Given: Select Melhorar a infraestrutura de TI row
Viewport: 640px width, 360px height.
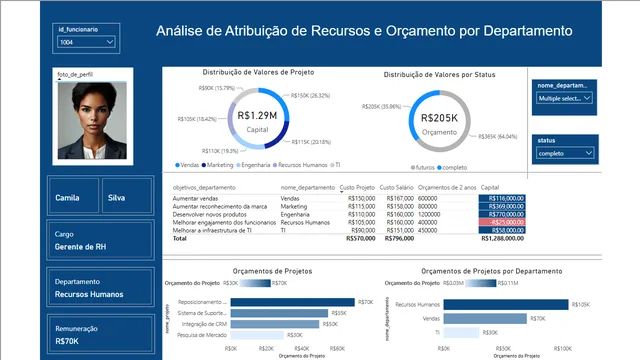Looking at the screenshot, I should click(x=349, y=230).
